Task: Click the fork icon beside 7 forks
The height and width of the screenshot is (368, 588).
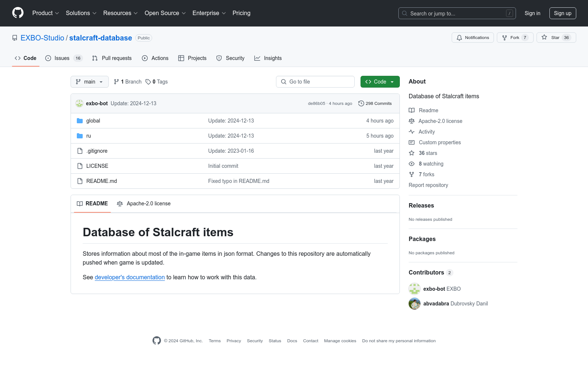Action: (412, 174)
